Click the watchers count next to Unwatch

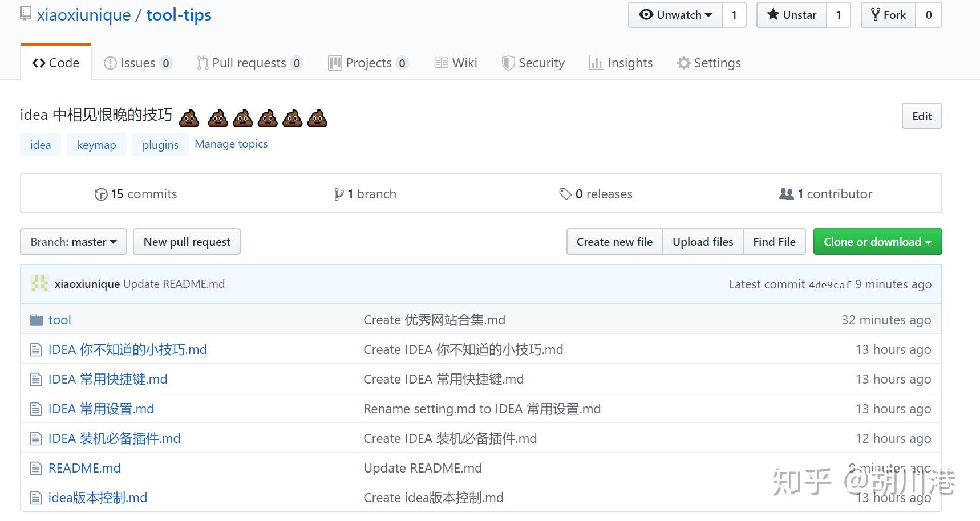point(734,15)
